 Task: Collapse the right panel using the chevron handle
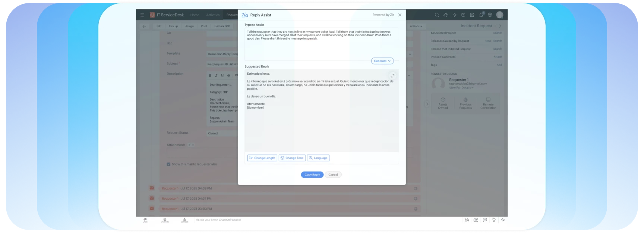[x=427, y=104]
